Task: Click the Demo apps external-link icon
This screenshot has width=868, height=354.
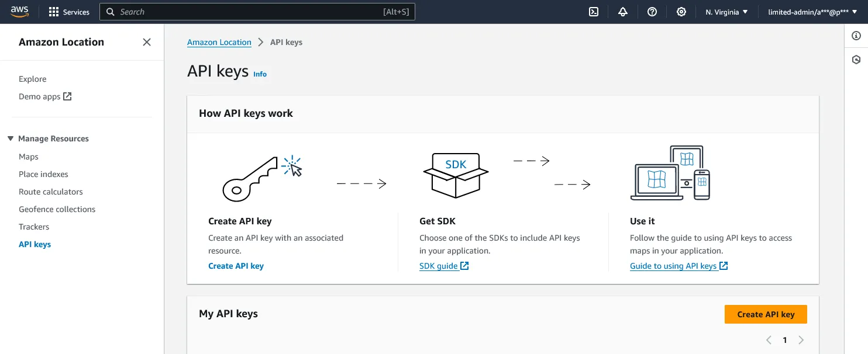Action: (x=67, y=96)
